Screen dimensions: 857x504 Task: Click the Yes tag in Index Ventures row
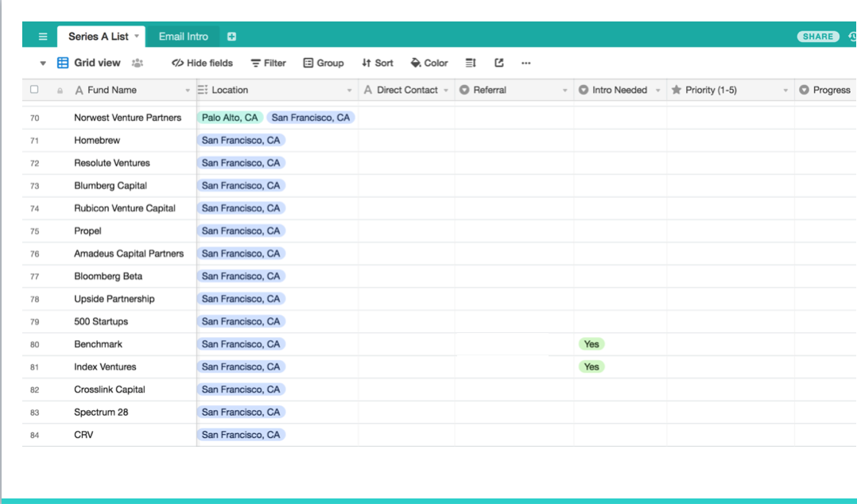pos(591,366)
